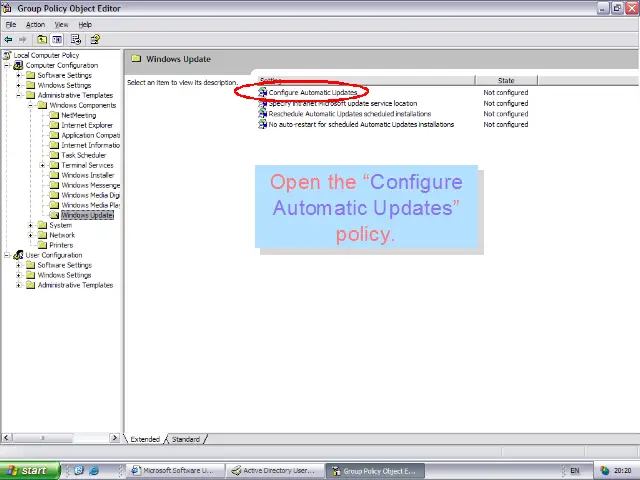Click the EN language indicator

point(575,471)
